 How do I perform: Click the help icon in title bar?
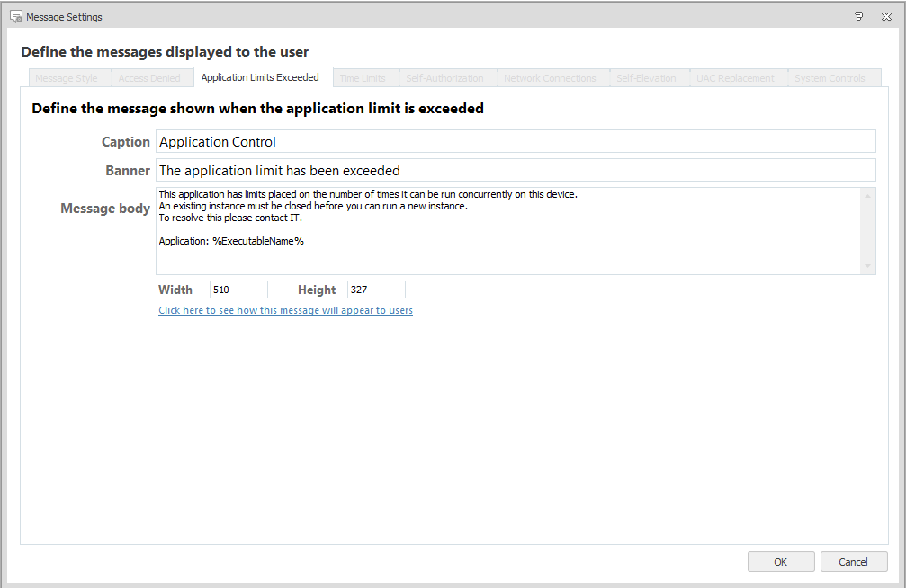coord(859,16)
